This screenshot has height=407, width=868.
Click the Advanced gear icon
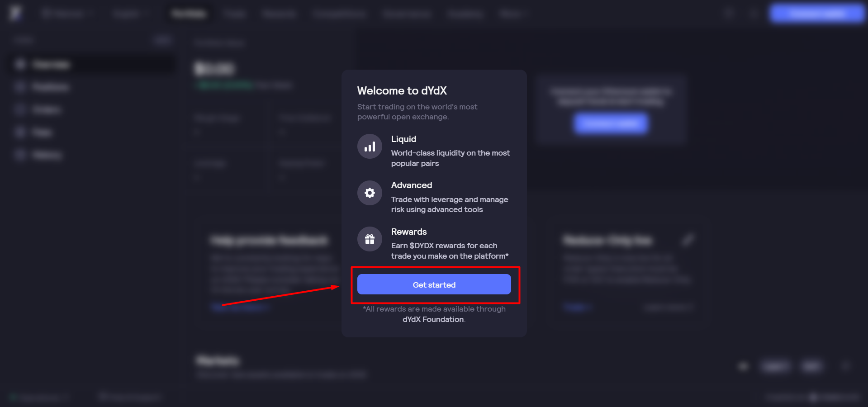tap(370, 193)
